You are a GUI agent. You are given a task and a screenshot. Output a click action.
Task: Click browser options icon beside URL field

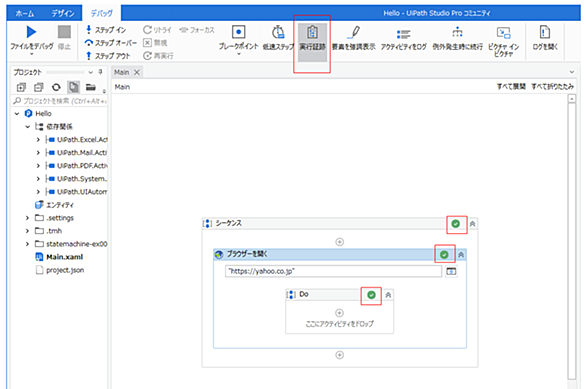451,271
